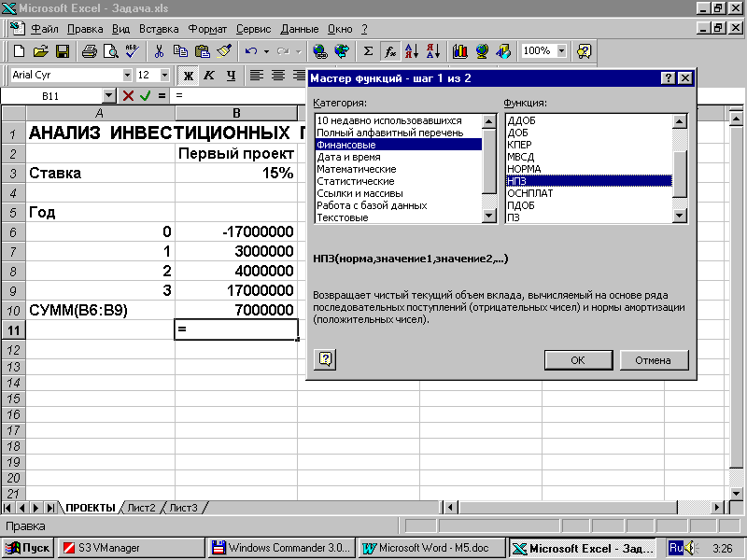Viewport: 747px width, 560px height.
Task: Select the Format Painter brush icon
Action: click(224, 51)
